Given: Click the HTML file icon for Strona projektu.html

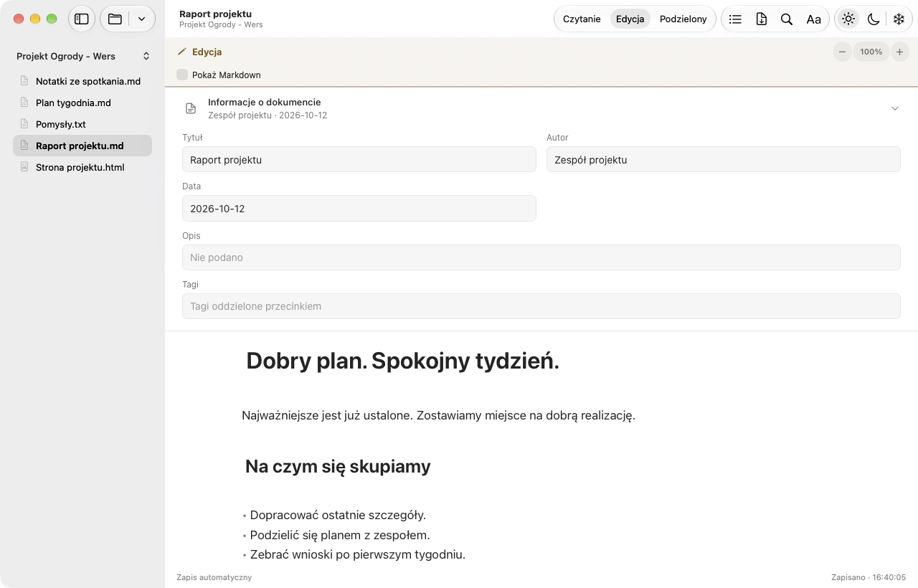Looking at the screenshot, I should click(24, 167).
